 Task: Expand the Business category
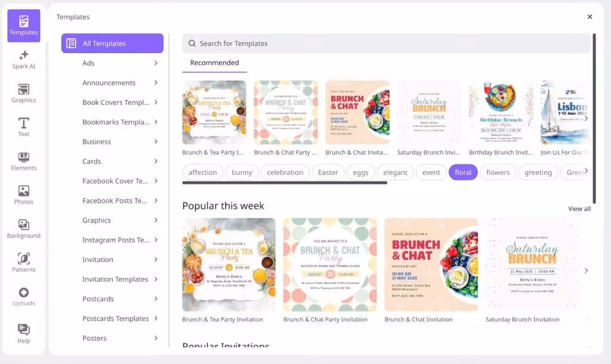point(119,142)
